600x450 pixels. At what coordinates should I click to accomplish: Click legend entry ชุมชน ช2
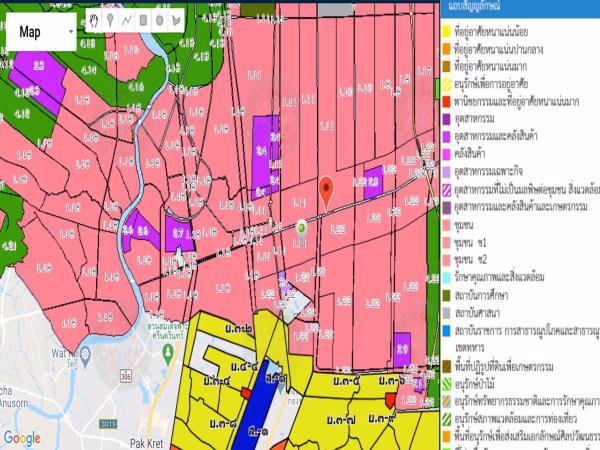[471, 260]
